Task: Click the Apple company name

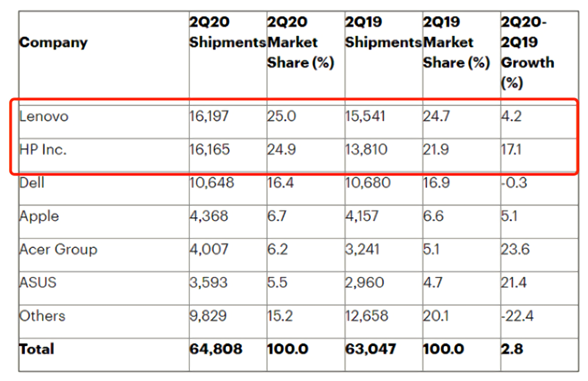Action: 39,216
